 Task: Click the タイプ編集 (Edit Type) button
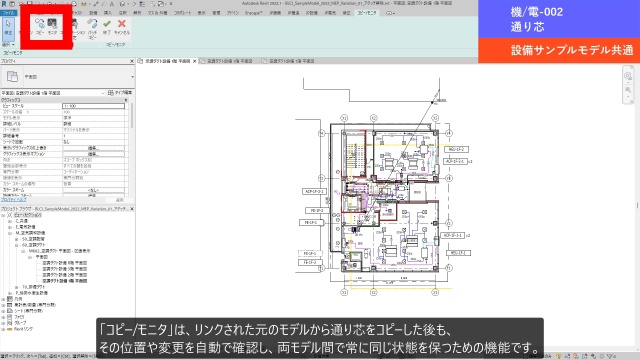coord(120,93)
